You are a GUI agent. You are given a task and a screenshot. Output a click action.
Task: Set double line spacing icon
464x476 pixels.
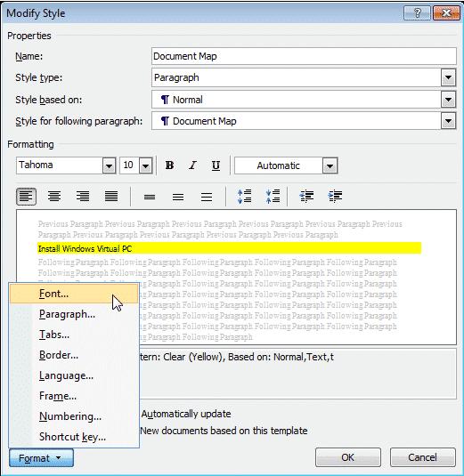click(x=207, y=197)
